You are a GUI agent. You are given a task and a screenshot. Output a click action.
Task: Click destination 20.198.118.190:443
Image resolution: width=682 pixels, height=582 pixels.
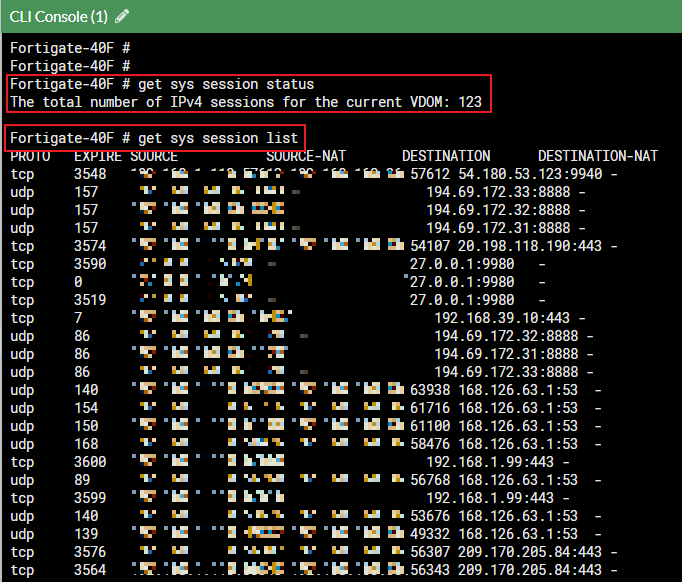[x=530, y=246]
